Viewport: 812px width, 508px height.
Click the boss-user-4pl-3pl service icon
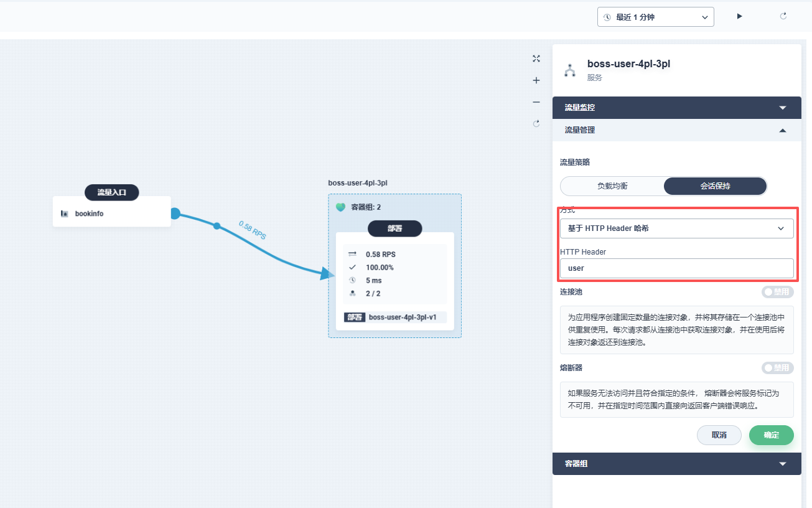click(570, 70)
